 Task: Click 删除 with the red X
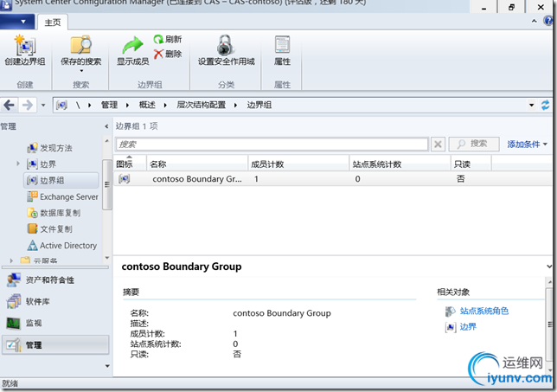168,54
